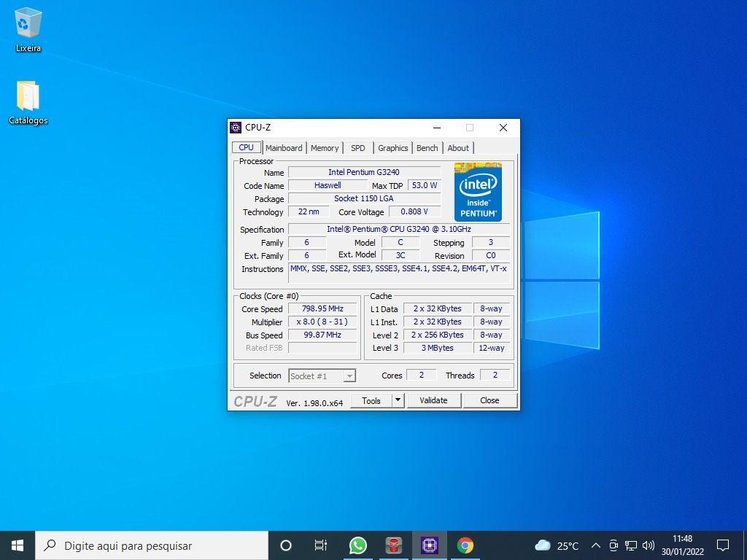
Task: Expand the Tools dropdown arrow
Action: [x=398, y=400]
